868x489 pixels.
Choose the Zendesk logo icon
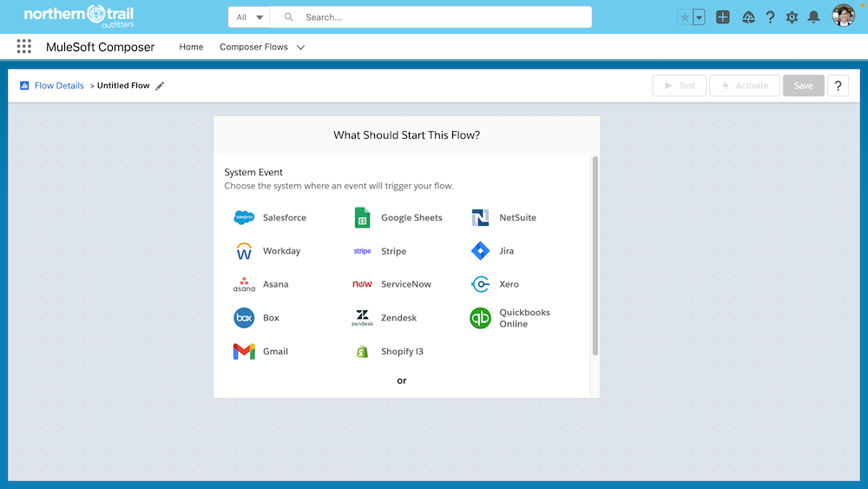(x=362, y=318)
